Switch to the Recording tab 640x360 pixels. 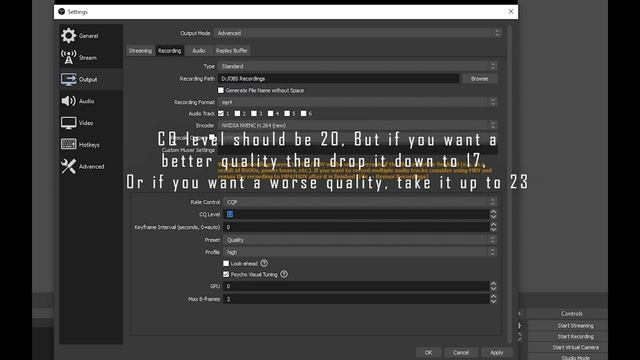[169, 51]
